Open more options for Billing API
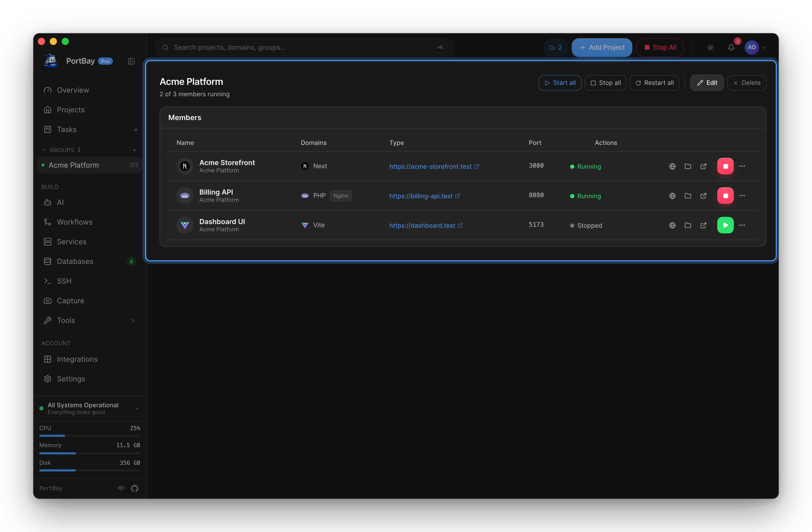812x532 pixels. coord(742,196)
